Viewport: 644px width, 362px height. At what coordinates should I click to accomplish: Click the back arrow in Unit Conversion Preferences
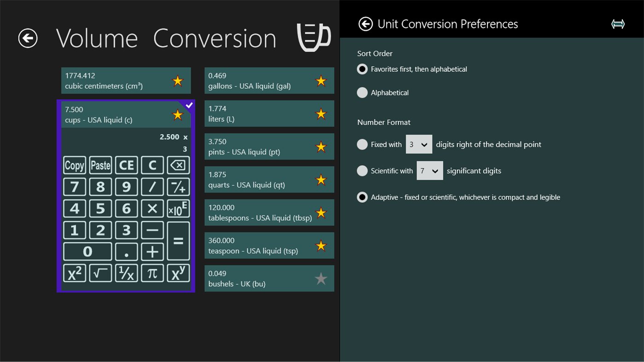coord(365,23)
